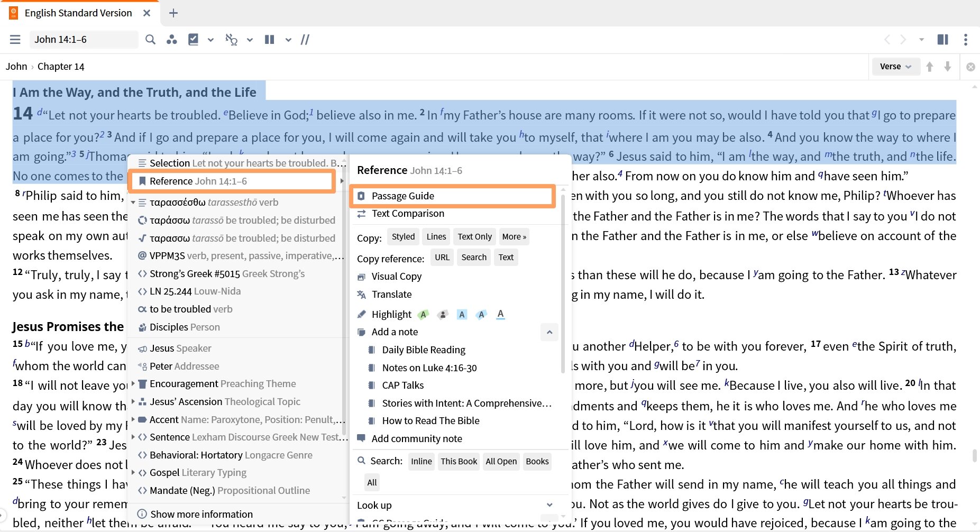Click the Highlight marker icon

tap(362, 315)
